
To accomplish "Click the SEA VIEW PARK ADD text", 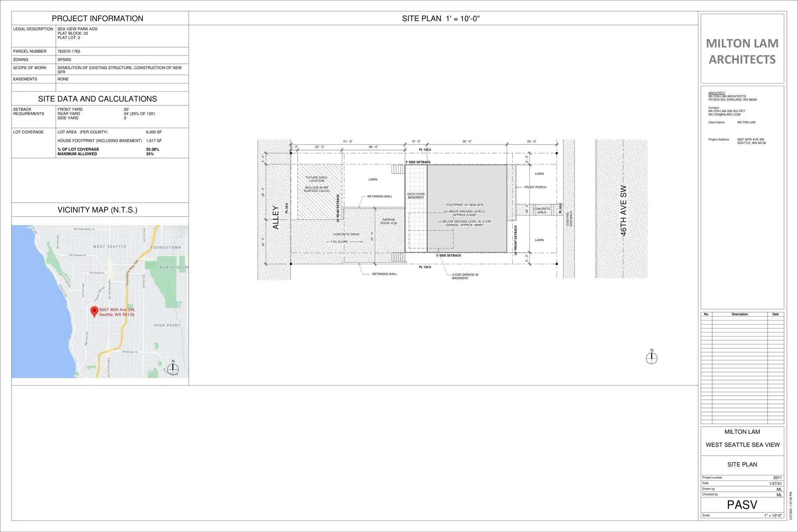I will click(77, 29).
